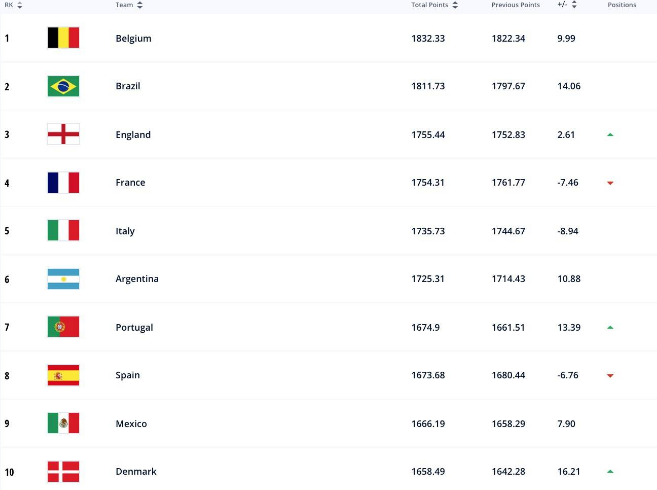
Task: Sort by Total Points arrows
Action: click(x=455, y=5)
